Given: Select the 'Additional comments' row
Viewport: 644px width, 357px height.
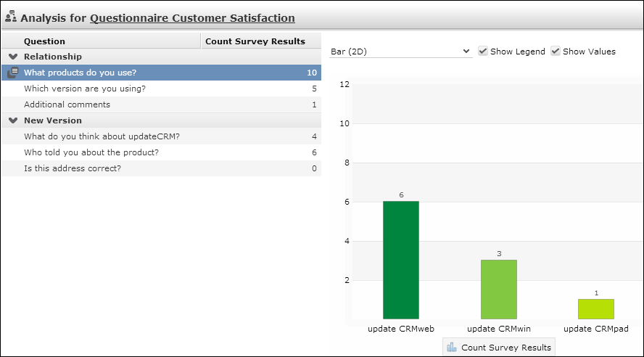Looking at the screenshot, I should pyautogui.click(x=162, y=104).
